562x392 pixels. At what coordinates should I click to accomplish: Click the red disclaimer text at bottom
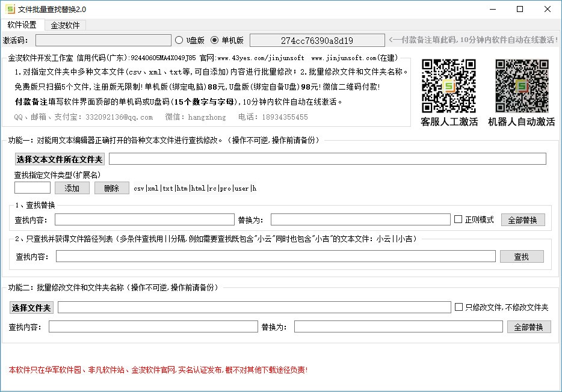tap(158, 370)
